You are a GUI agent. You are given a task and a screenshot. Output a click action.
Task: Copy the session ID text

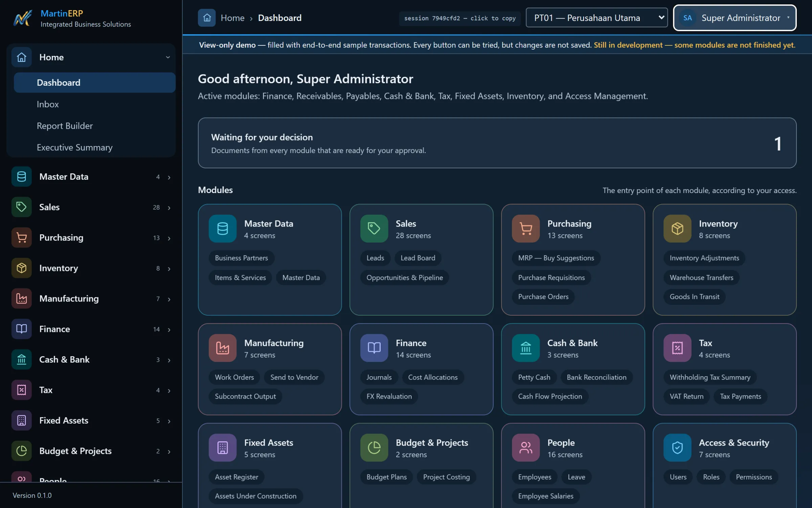pos(460,18)
